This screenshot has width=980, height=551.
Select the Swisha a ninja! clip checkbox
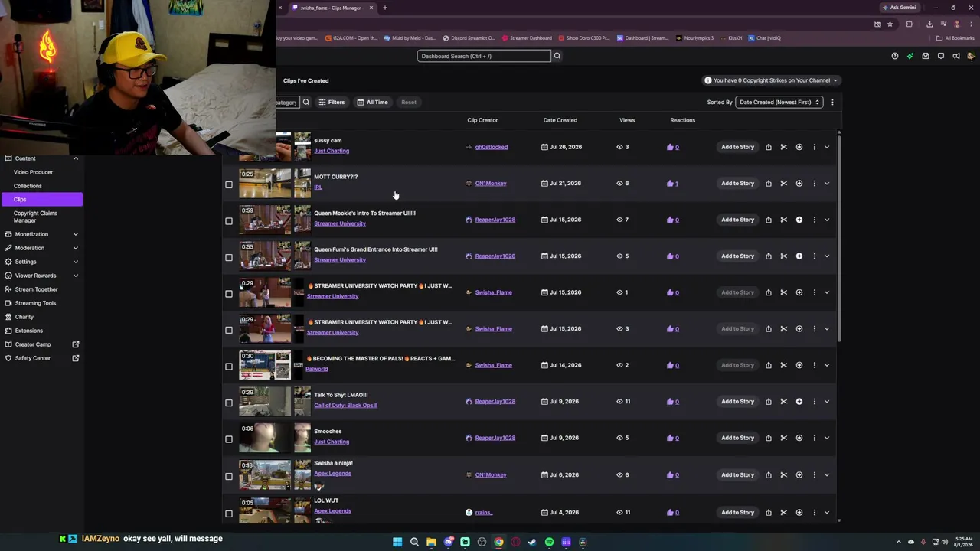(229, 476)
